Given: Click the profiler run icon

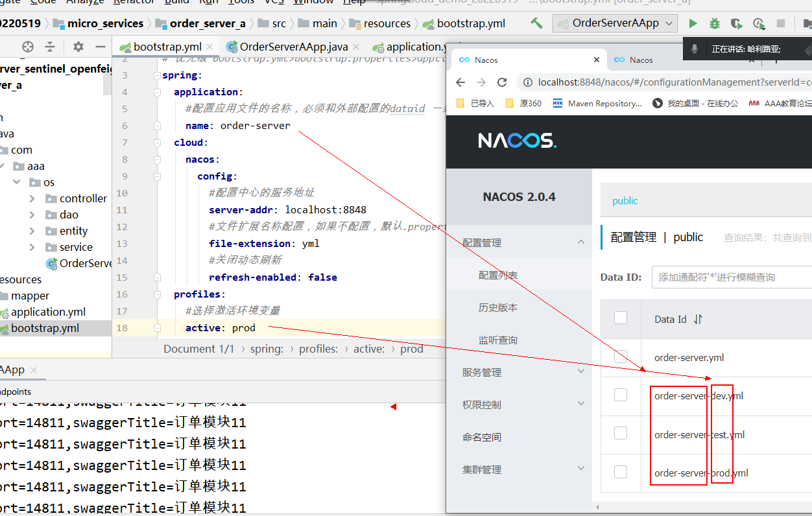Looking at the screenshot, I should point(759,23).
